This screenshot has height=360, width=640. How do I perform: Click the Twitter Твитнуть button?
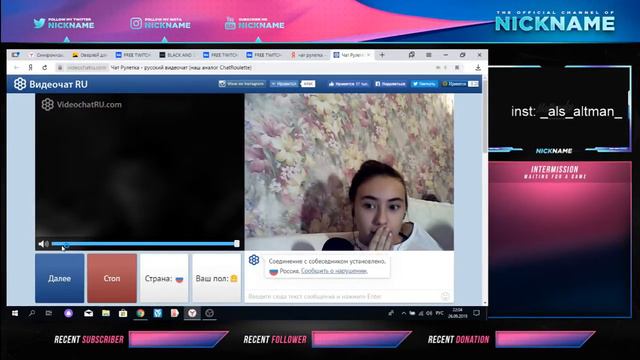[x=424, y=84]
